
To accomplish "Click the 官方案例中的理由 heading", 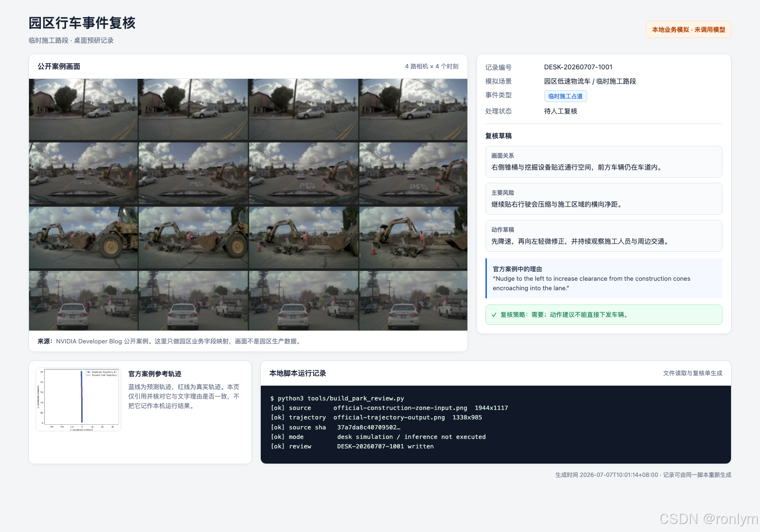I will [517, 269].
